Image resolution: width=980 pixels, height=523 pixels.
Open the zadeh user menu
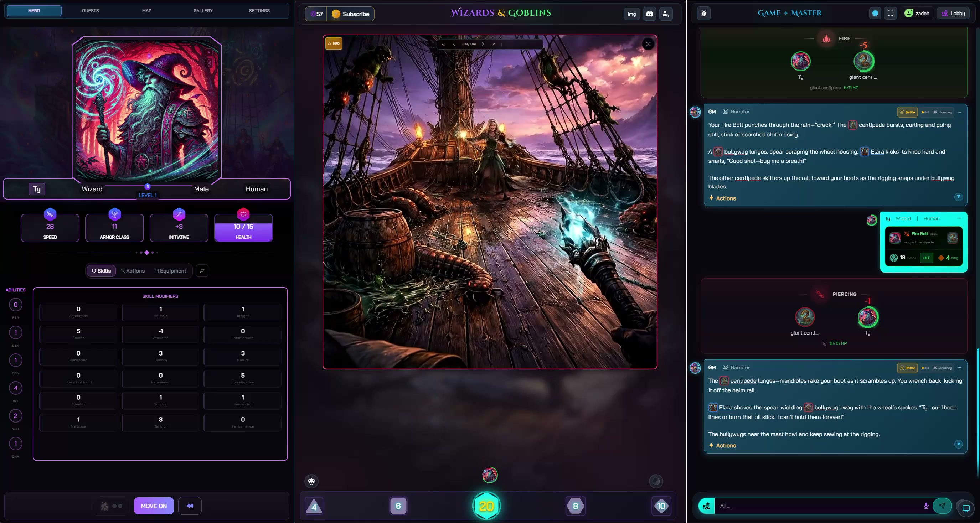pos(917,13)
